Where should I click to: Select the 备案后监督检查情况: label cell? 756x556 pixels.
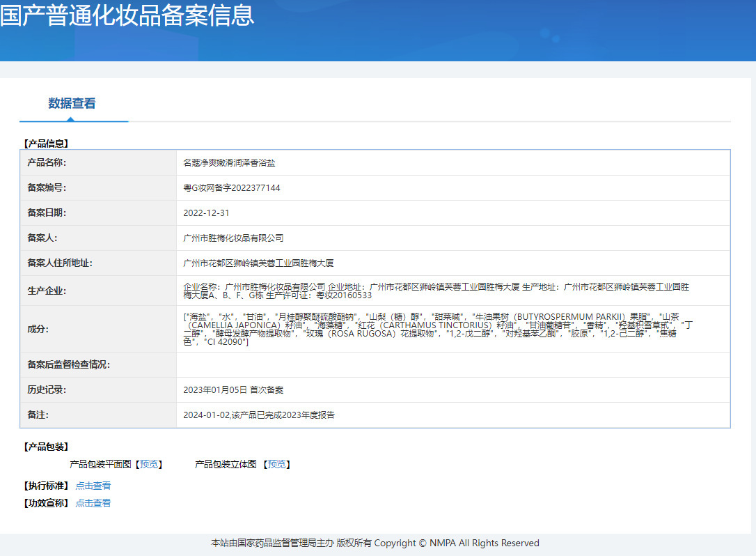(x=98, y=365)
